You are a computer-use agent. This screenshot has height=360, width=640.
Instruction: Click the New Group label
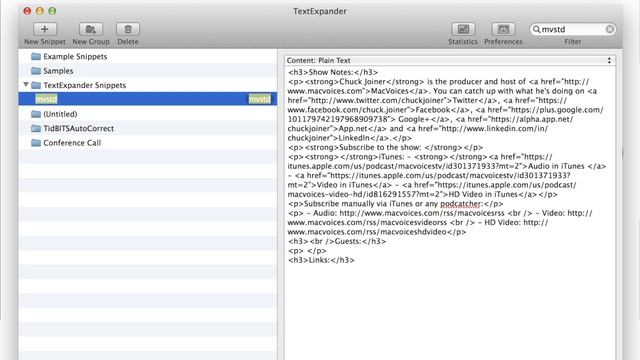[x=91, y=42]
